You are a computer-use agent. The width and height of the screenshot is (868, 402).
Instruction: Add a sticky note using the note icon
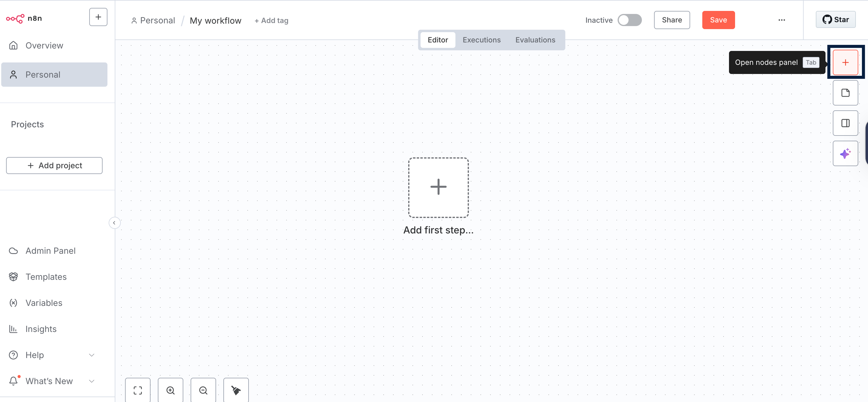coord(846,92)
